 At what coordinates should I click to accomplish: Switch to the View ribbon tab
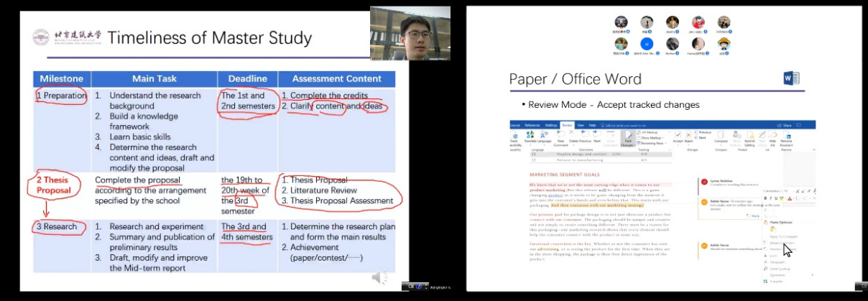[581, 125]
